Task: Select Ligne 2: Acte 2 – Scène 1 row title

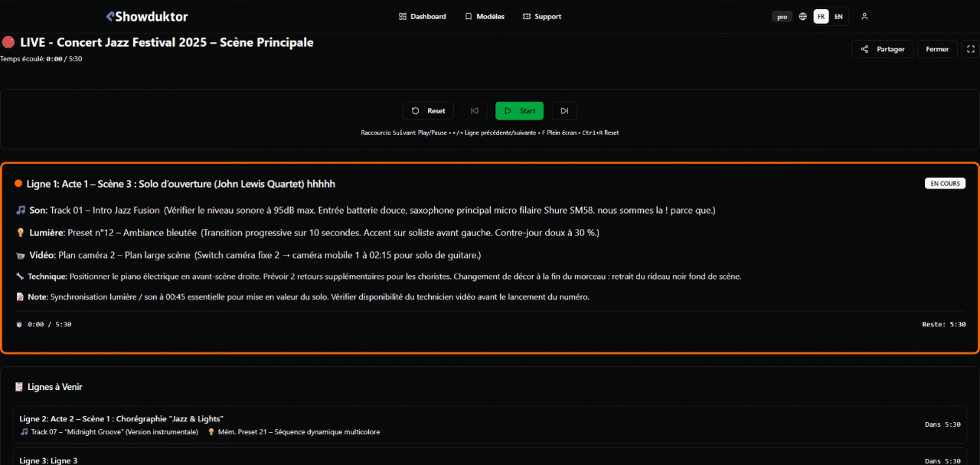Action: [122, 419]
